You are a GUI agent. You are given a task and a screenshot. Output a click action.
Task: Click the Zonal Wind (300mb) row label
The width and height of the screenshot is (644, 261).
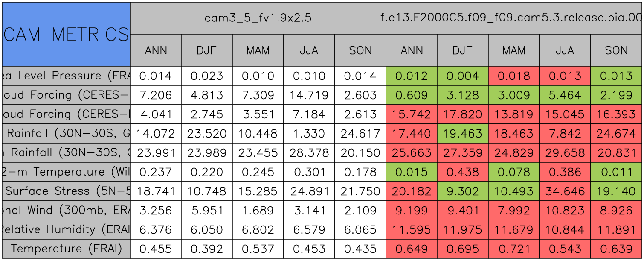[66, 210]
